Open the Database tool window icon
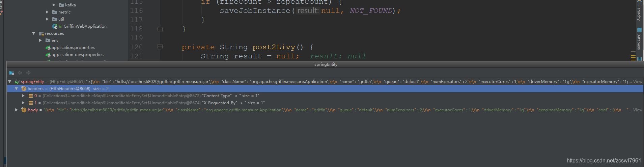Image resolution: width=644 pixels, height=167 pixels. 639,30
